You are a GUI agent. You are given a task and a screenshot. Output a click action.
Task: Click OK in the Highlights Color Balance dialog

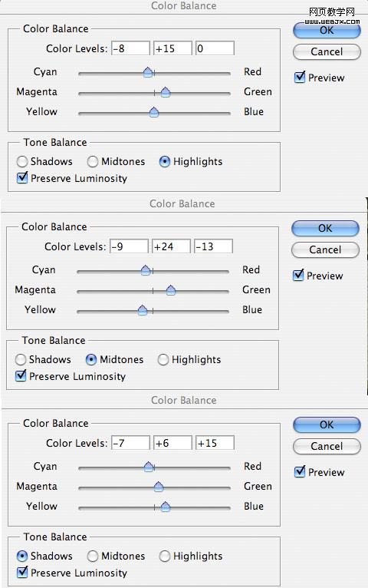pos(327,31)
